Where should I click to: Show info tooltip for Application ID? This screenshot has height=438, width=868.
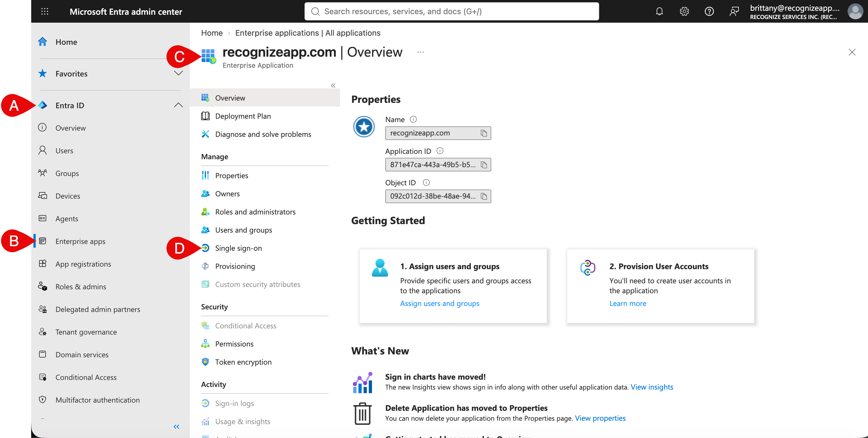pos(440,151)
